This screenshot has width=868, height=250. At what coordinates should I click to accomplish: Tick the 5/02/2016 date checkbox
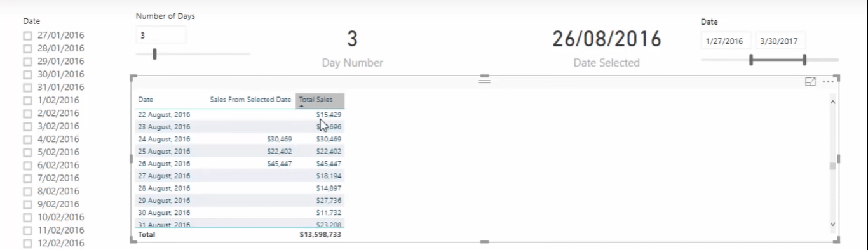click(27, 153)
